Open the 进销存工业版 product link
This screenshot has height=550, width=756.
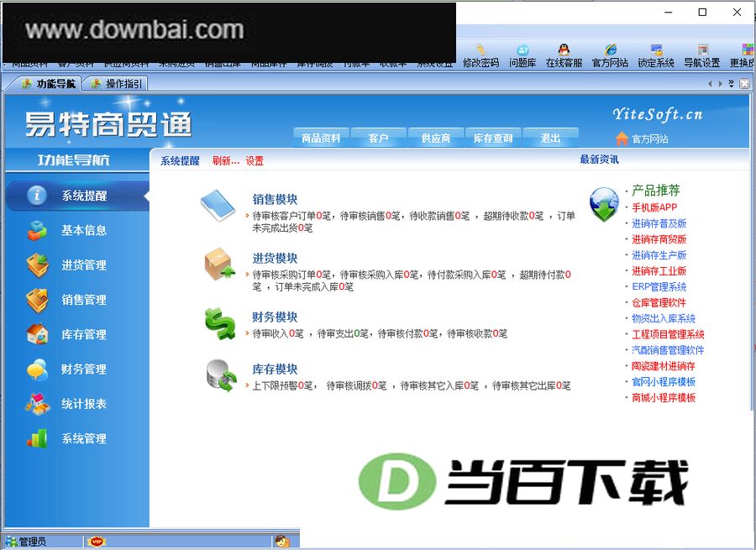pyautogui.click(x=659, y=271)
